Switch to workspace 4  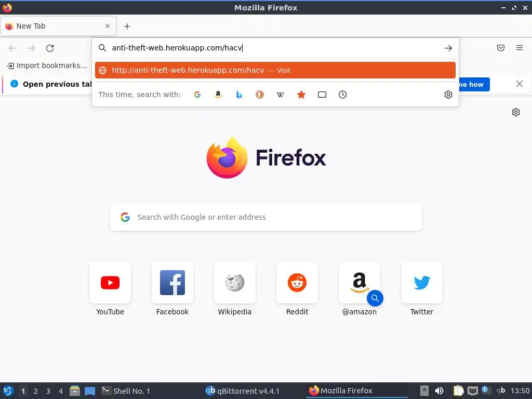61,391
